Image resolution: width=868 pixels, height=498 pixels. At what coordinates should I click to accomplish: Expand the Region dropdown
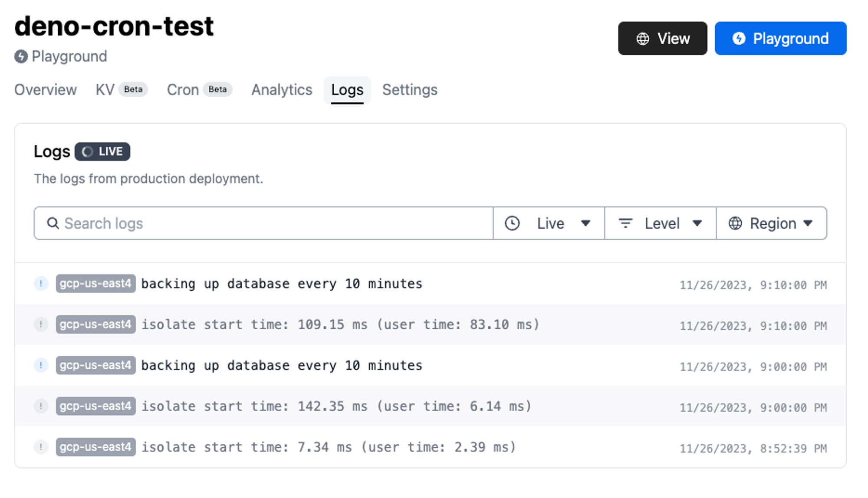pyautogui.click(x=772, y=223)
